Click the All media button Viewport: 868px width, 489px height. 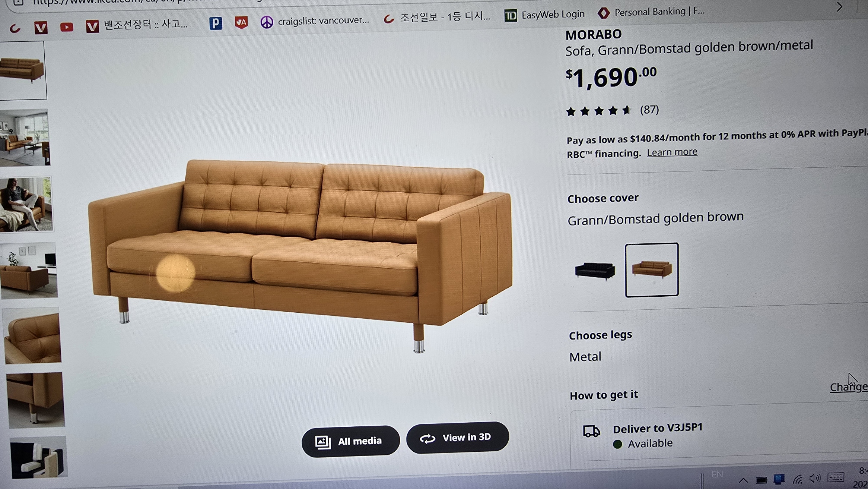(350, 441)
